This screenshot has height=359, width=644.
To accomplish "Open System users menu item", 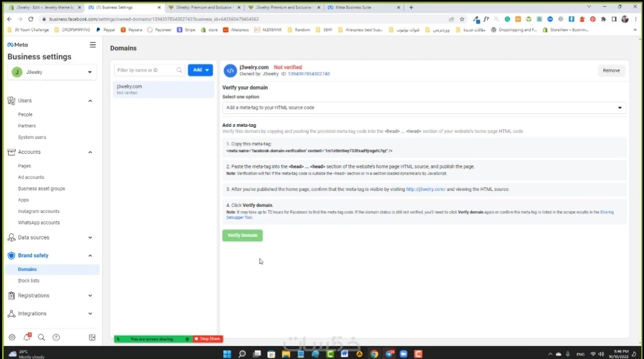I will tap(32, 137).
